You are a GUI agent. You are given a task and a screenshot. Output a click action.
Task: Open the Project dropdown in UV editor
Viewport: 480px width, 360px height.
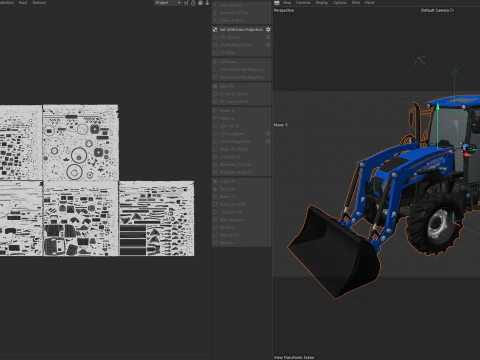pos(168,3)
